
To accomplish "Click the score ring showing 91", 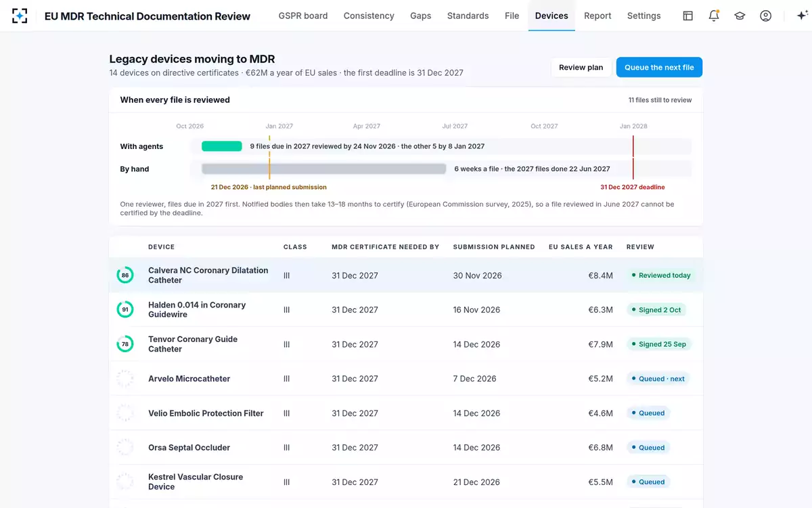I will point(125,310).
